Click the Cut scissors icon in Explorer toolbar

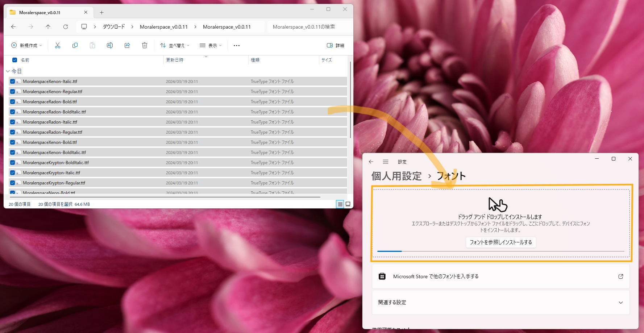[58, 45]
